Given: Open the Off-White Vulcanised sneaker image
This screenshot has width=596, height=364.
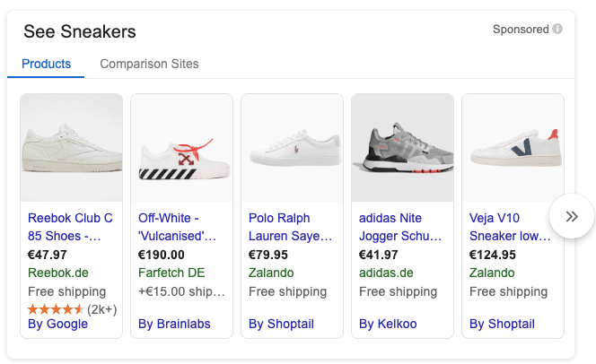Looking at the screenshot, I should (181, 148).
